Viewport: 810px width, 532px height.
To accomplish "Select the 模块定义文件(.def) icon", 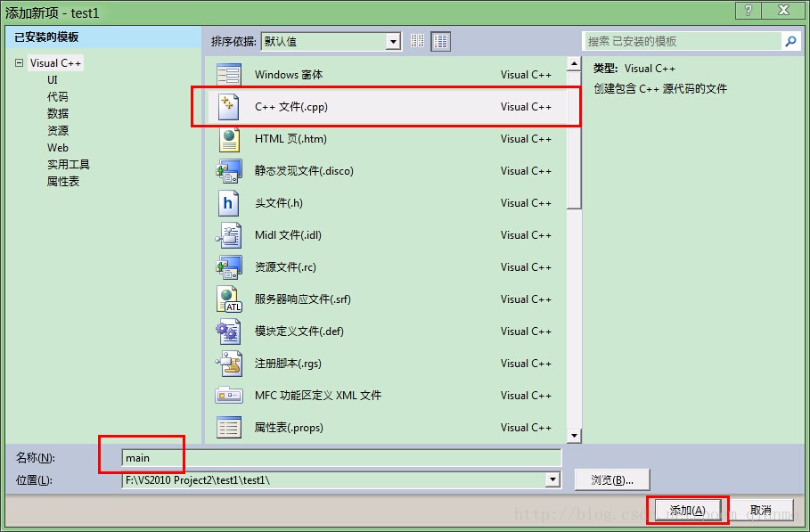I will [229, 331].
